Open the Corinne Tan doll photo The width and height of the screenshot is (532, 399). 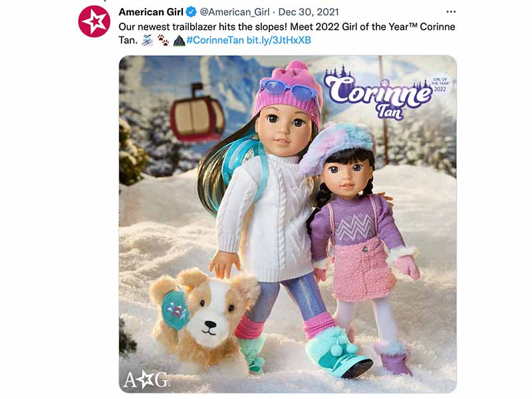point(288,224)
